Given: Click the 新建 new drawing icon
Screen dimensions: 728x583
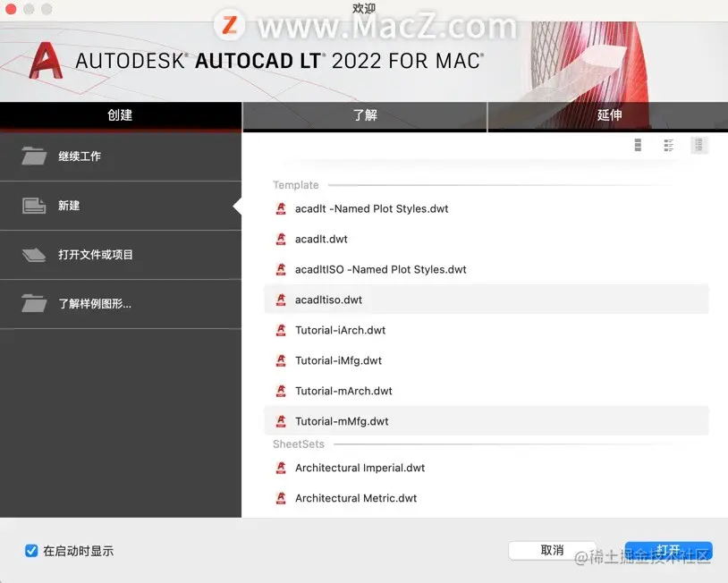Looking at the screenshot, I should coord(34,205).
